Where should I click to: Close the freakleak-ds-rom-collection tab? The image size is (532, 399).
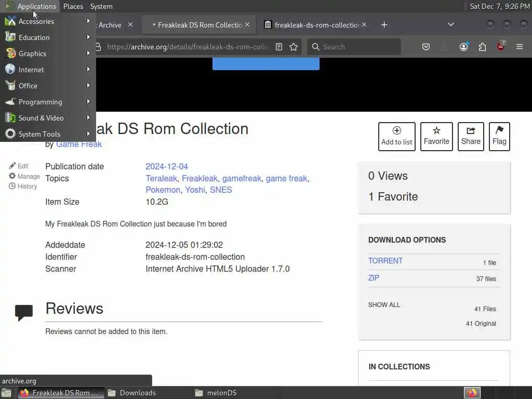click(364, 24)
